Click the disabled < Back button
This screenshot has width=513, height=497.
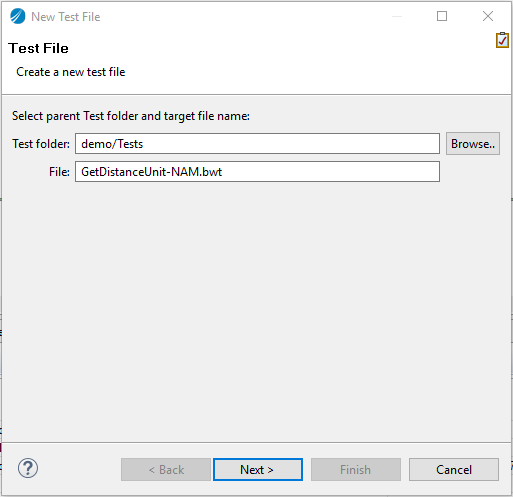click(x=166, y=469)
